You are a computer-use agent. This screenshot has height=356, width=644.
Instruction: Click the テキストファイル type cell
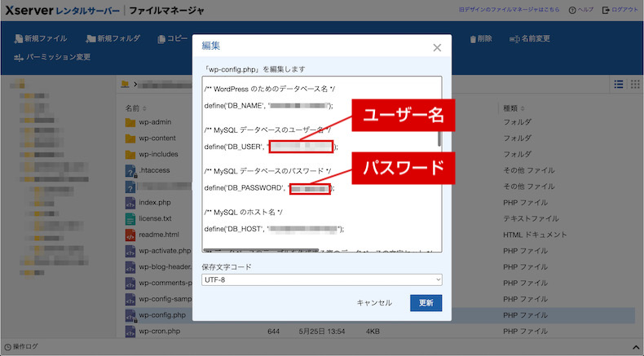[531, 219]
